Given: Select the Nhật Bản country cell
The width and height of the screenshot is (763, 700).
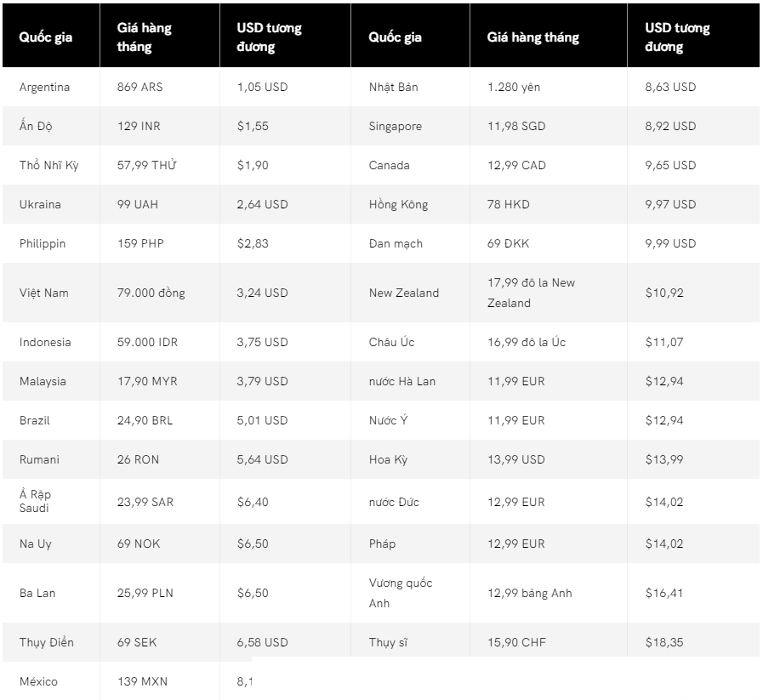Looking at the screenshot, I should coord(393,87).
